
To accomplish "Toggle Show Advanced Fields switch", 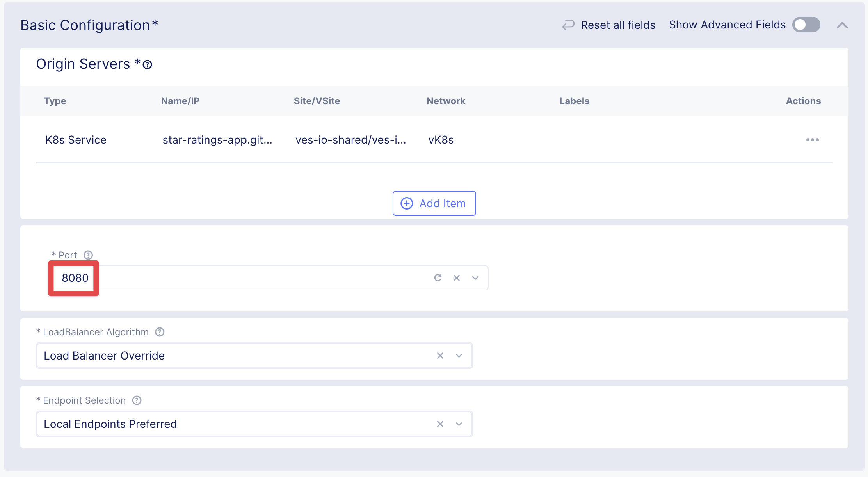I will (x=806, y=25).
